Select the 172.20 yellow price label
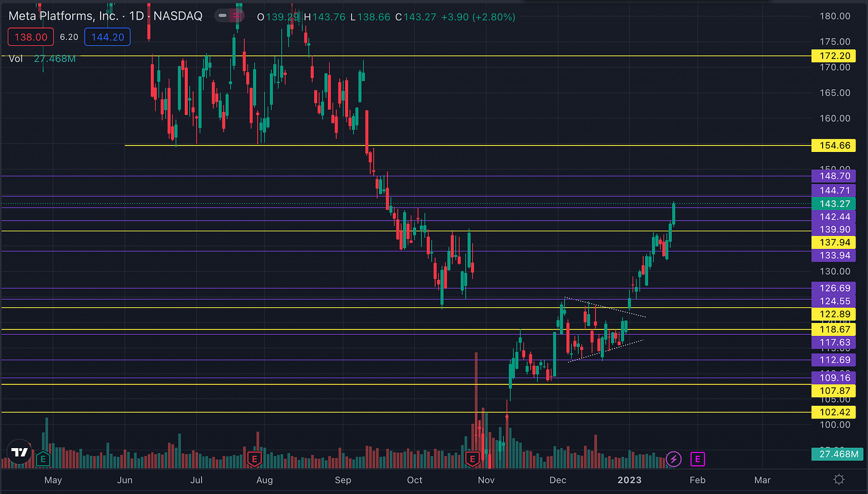This screenshot has width=868, height=494. (834, 56)
